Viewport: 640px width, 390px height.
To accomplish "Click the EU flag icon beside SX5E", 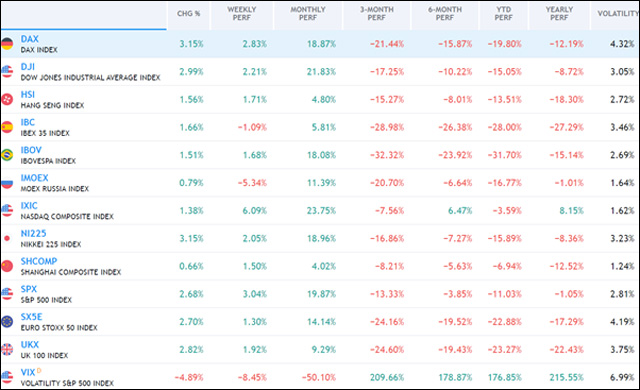I will [x=7, y=321].
